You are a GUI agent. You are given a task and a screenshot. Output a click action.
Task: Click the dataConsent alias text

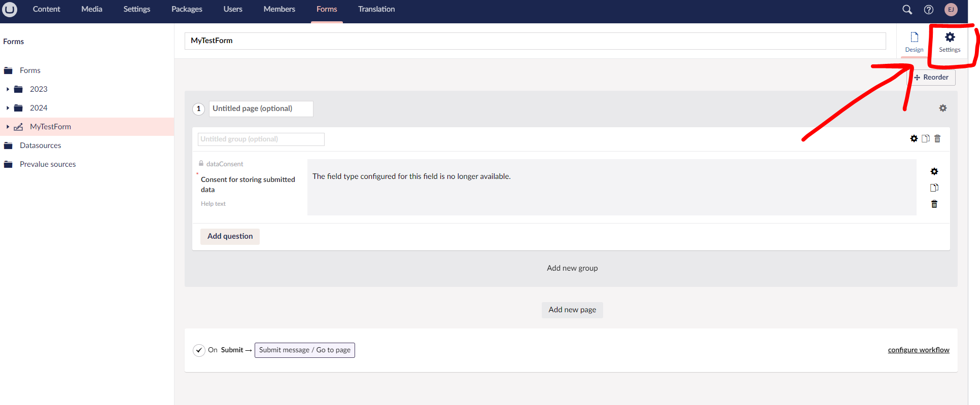(225, 164)
